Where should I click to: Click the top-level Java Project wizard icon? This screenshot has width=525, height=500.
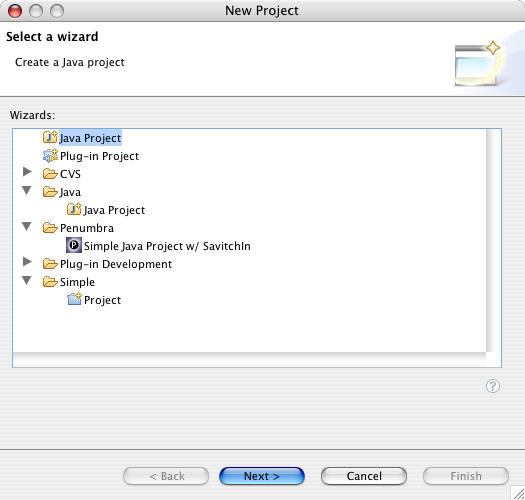tap(50, 138)
